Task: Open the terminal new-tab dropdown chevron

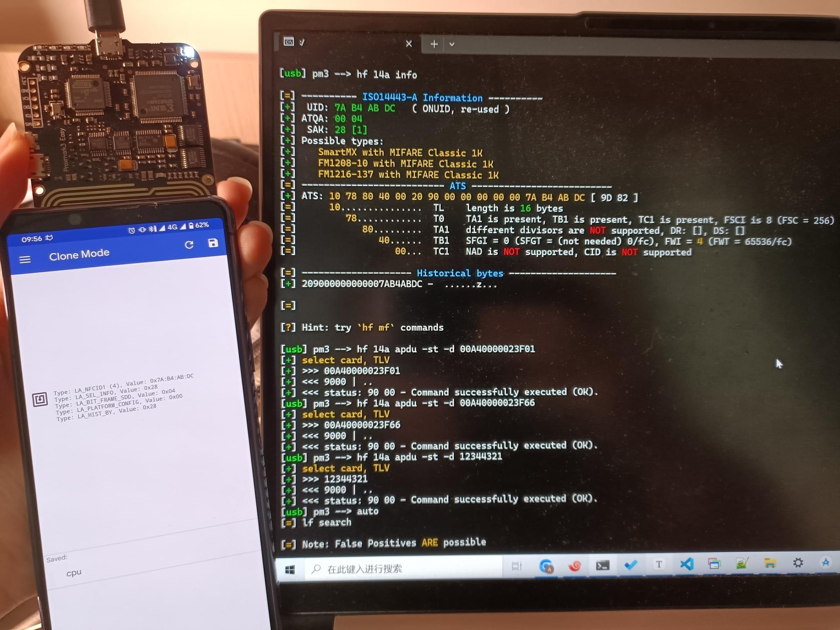Action: click(x=452, y=44)
